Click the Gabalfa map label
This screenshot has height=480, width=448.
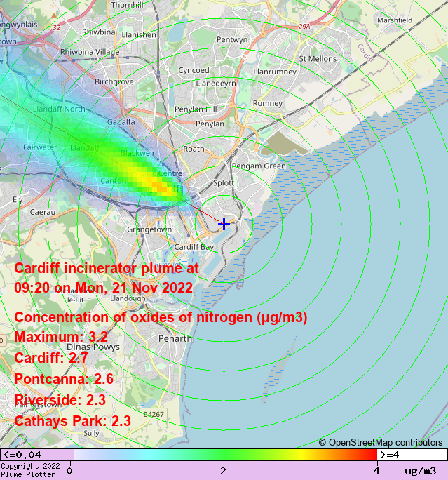click(121, 122)
